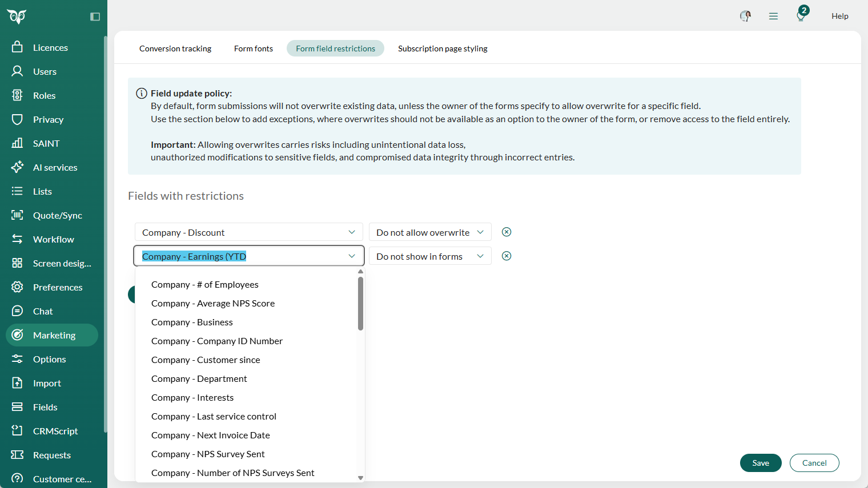Switch to Conversion tracking tab

pyautogui.click(x=175, y=49)
